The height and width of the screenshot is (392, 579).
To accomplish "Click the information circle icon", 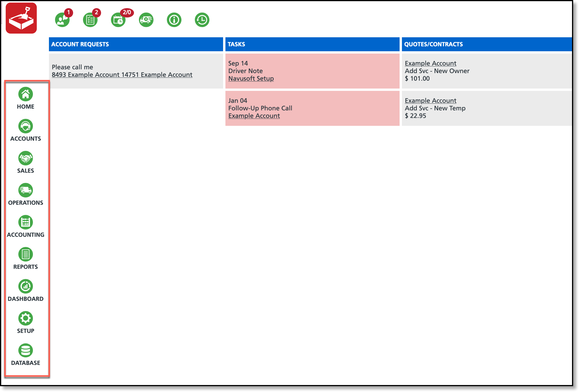I will 174,20.
